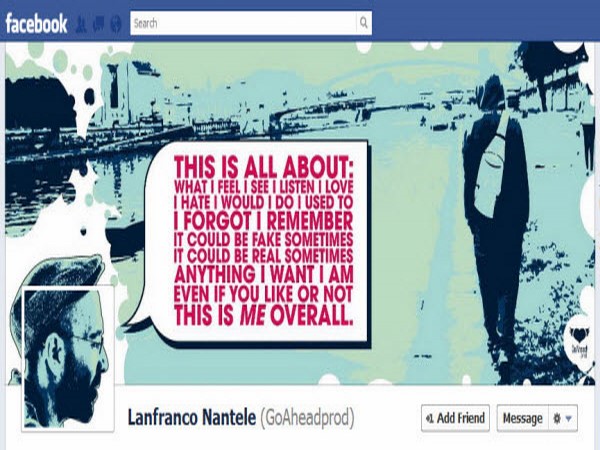Click the gear icon beside Message
This screenshot has height=450, width=600.
point(557,418)
